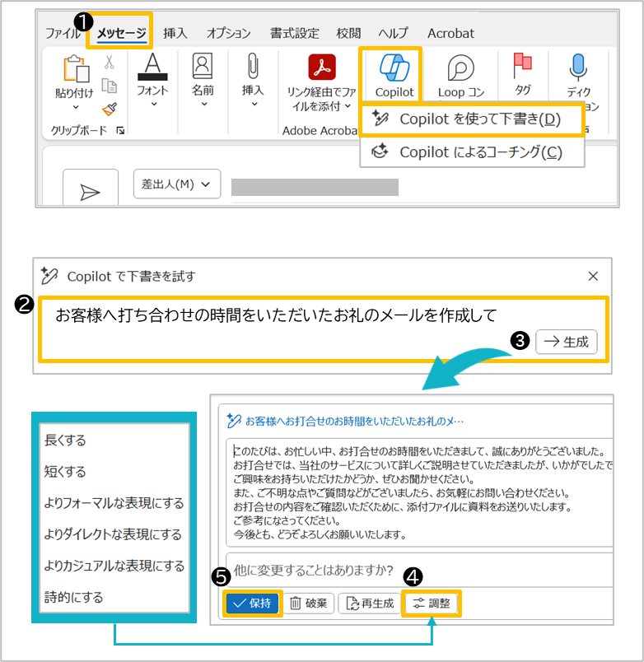This screenshot has width=644, height=662.
Task: Click the 再生成 regenerate button
Action: click(370, 604)
